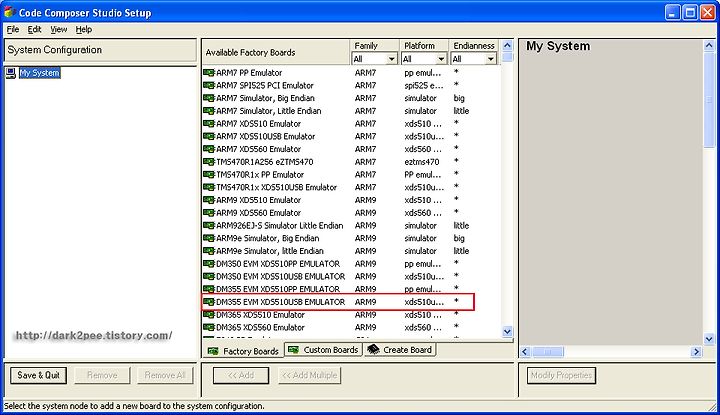Viewport: 720px width, 415px height.
Task: Click the ARM7 XDS510 Emulator board icon
Action: coord(208,123)
